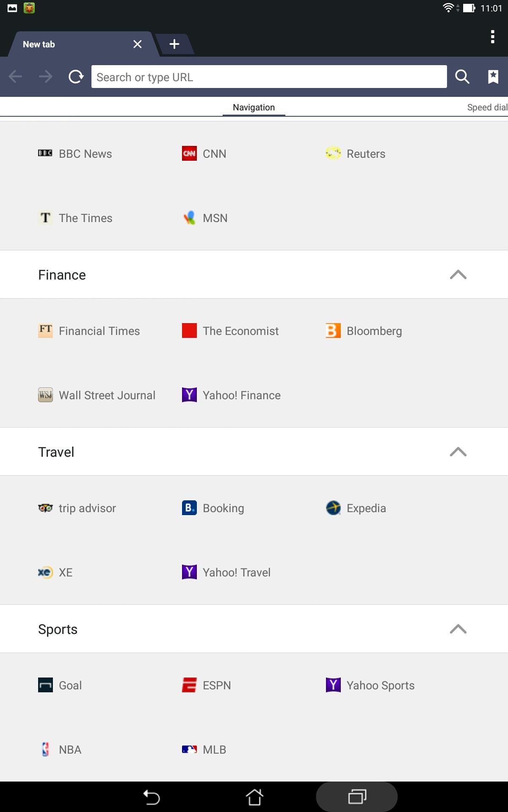The width and height of the screenshot is (508, 812).
Task: Close the New tab tab
Action: click(138, 44)
